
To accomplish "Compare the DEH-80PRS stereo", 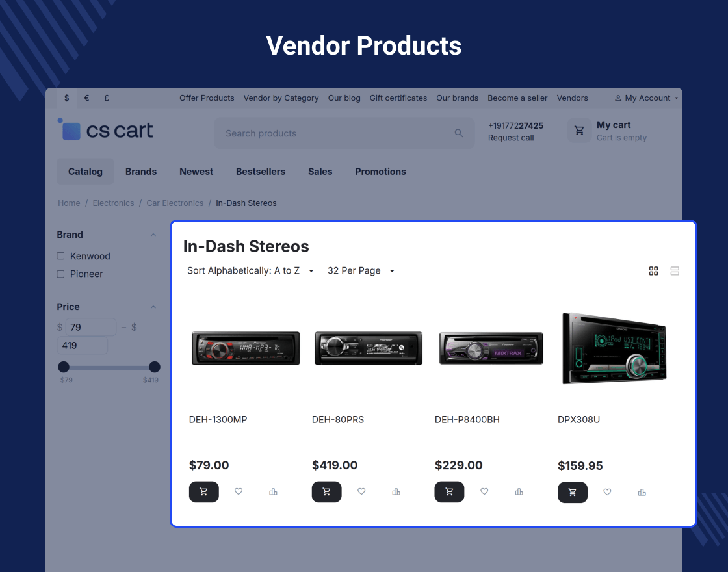I will (x=396, y=491).
